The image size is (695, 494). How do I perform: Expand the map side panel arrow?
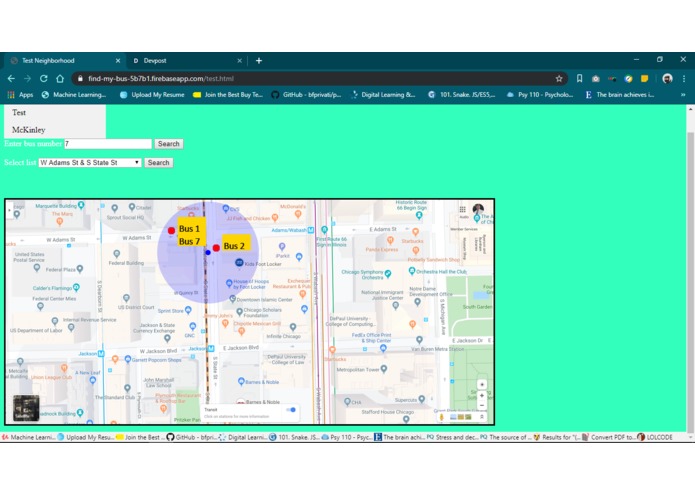tap(9, 210)
